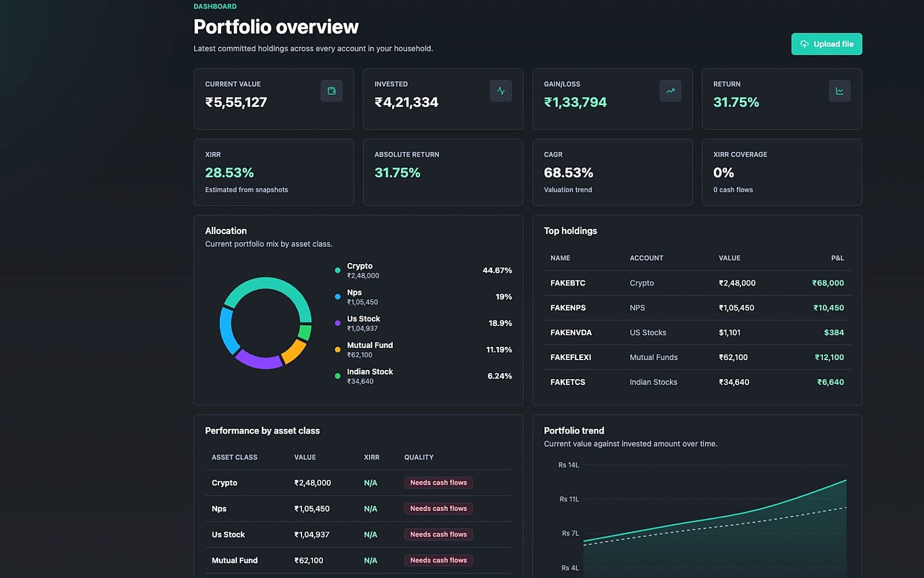Click the green Indian Stock legend dot
Screen dimensions: 924x578
coord(338,376)
